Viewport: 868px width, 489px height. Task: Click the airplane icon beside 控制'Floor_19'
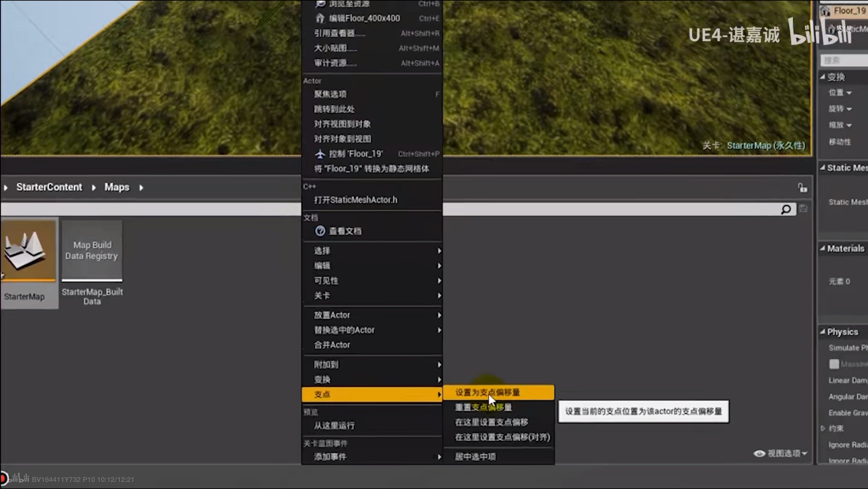[x=320, y=154]
